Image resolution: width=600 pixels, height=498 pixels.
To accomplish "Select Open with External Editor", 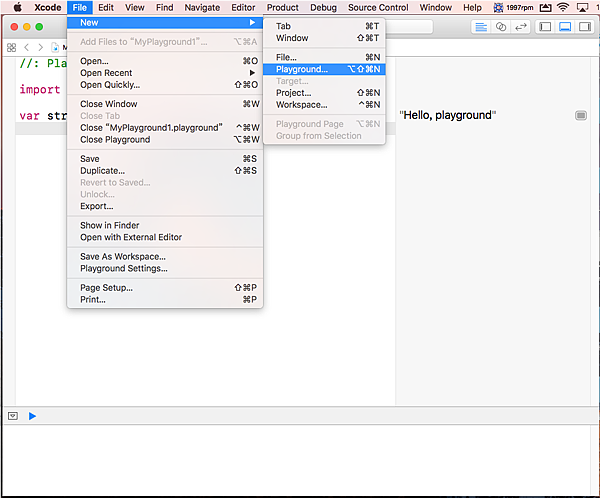I will pyautogui.click(x=165, y=237).
